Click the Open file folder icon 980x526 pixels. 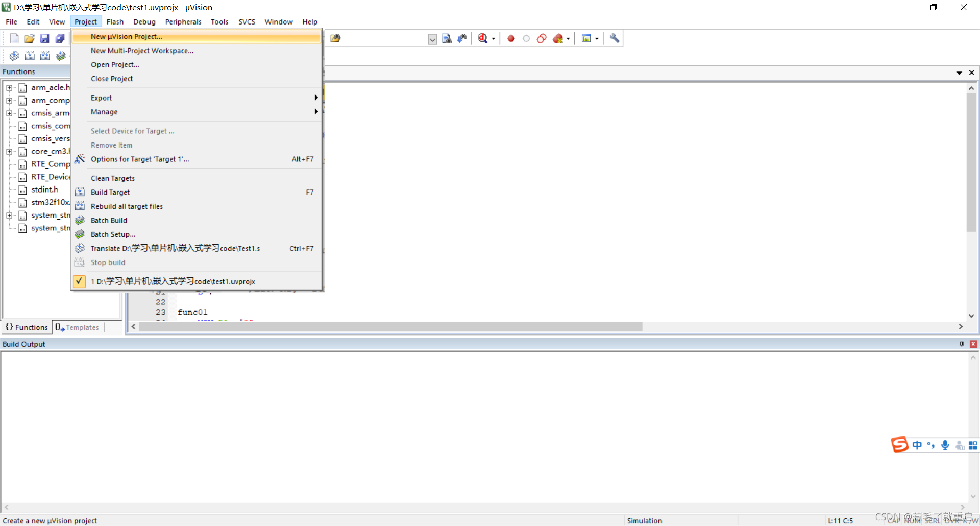tap(30, 38)
